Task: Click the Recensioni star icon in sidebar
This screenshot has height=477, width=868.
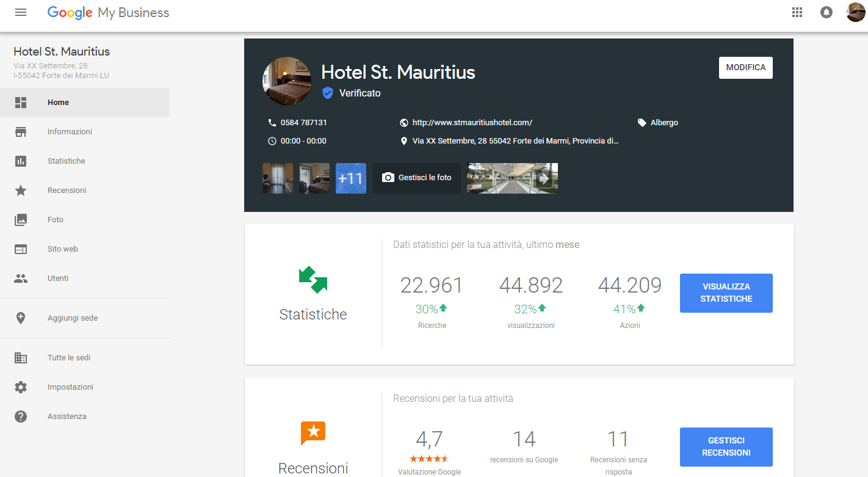Action: pos(21,191)
